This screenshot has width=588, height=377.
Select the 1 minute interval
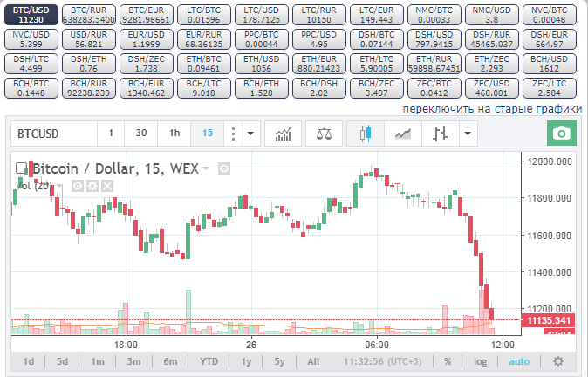[111, 134]
